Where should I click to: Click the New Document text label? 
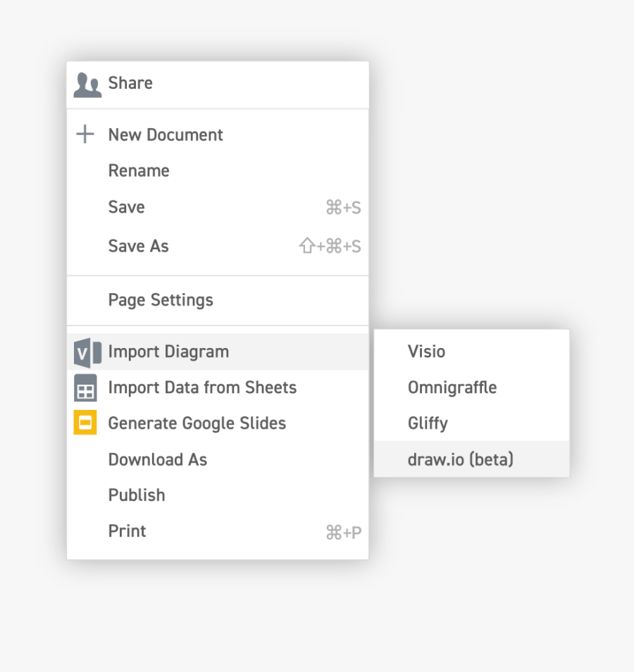click(x=166, y=135)
